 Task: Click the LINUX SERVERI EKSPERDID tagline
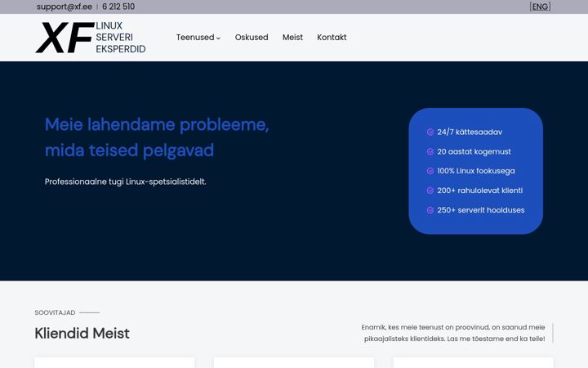[x=120, y=37]
